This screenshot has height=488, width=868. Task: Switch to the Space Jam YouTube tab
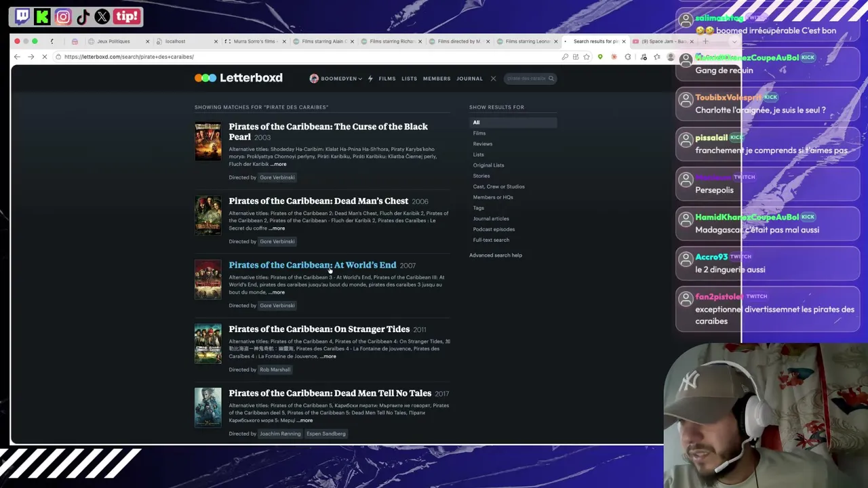pos(663,41)
